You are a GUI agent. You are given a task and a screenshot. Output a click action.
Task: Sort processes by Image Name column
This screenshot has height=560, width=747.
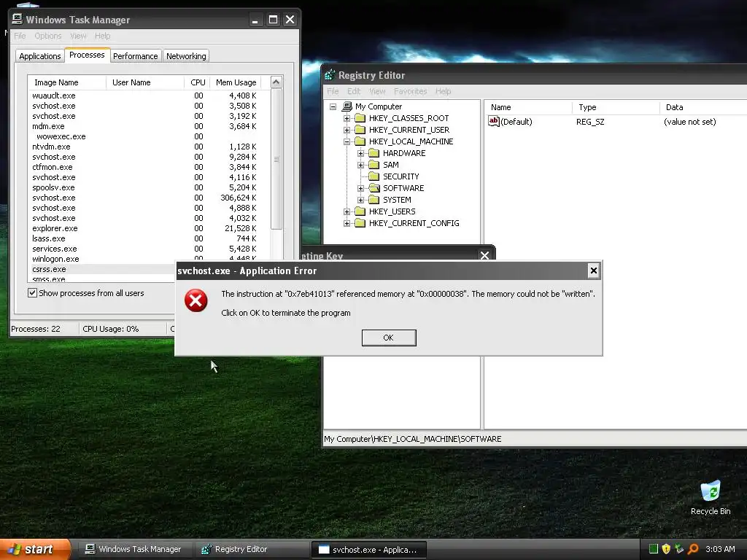point(67,82)
